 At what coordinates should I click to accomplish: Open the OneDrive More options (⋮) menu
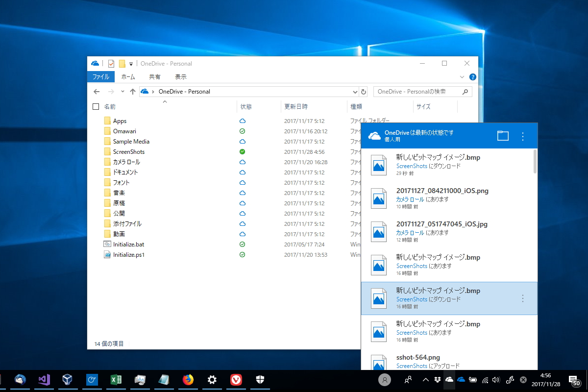tap(523, 136)
